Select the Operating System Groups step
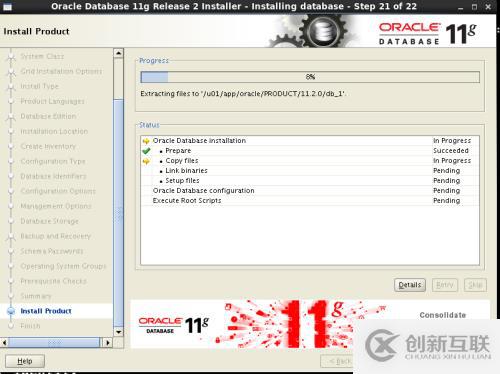The width and height of the screenshot is (500, 374). pos(63,266)
